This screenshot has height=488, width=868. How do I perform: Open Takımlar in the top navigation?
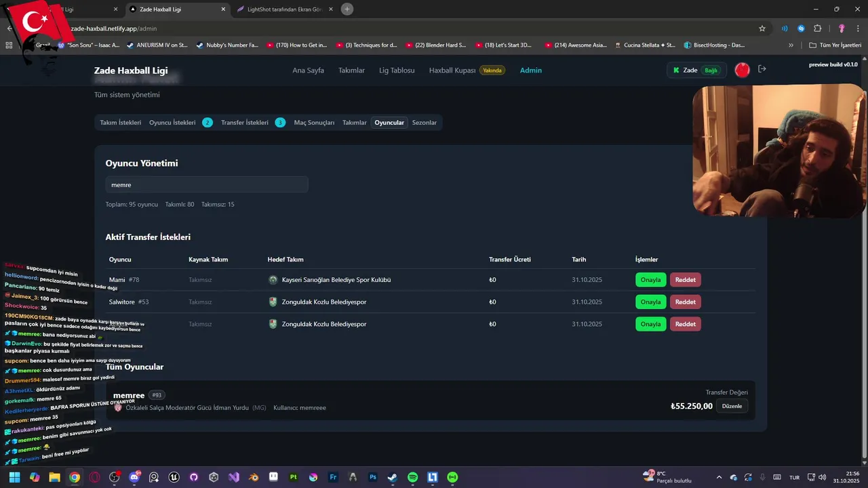pyautogui.click(x=351, y=70)
